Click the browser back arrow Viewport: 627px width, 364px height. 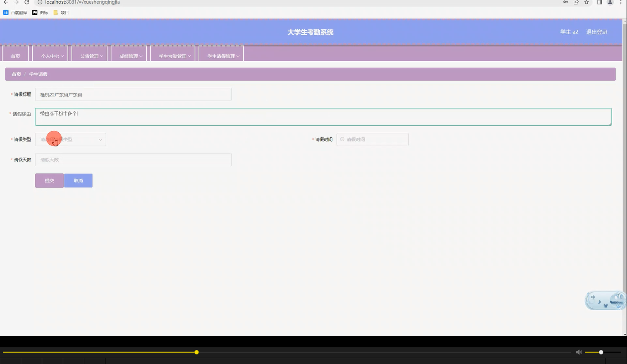[5, 2]
